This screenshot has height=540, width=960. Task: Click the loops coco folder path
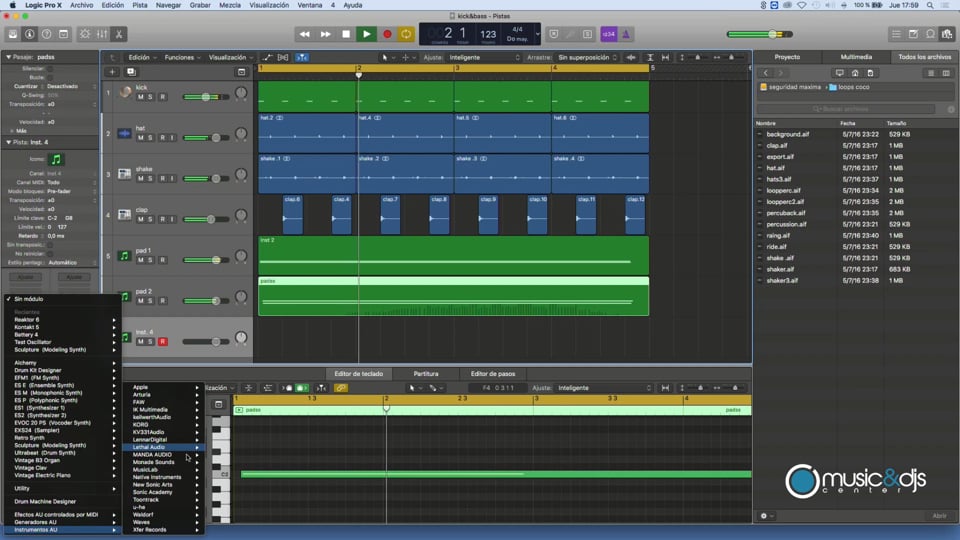849,87
